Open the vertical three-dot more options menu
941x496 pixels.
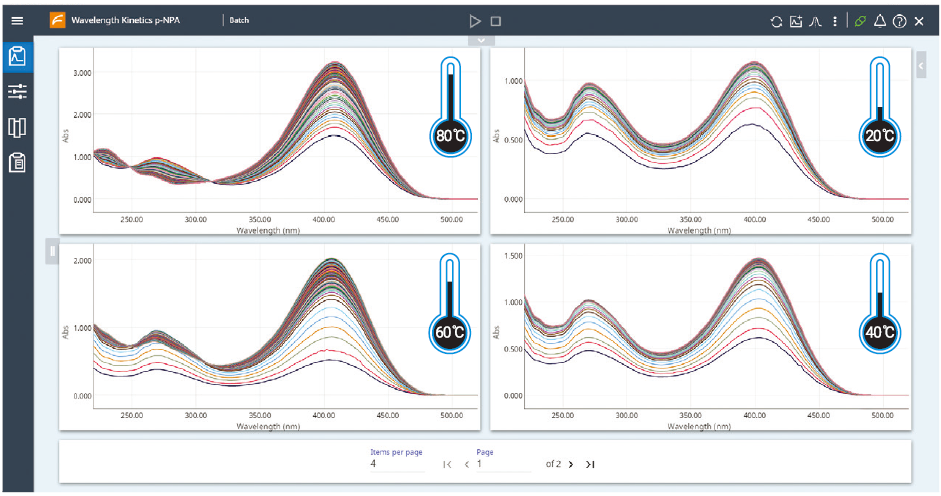[834, 21]
